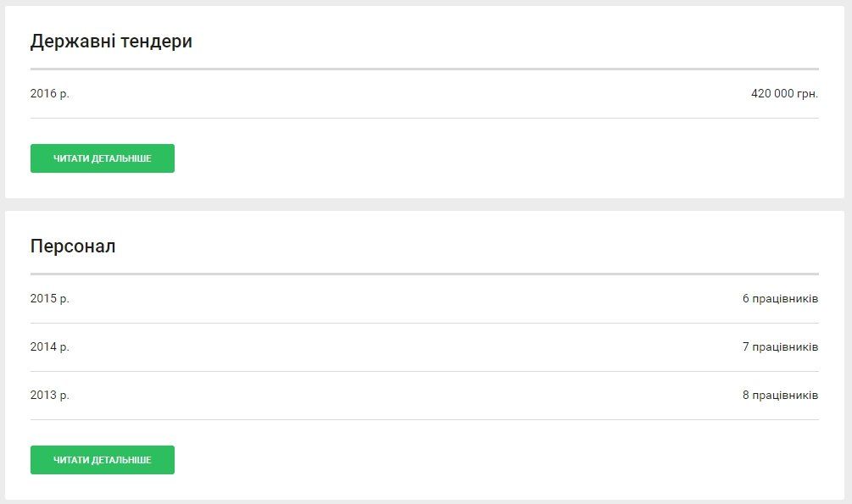The width and height of the screenshot is (852, 504).
Task: Select the 420 000 грн. tender amount
Action: [x=784, y=93]
